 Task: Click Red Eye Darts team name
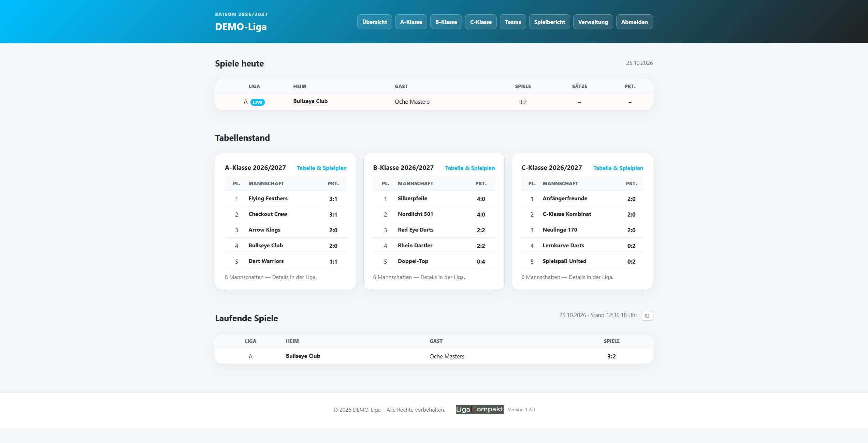click(416, 230)
